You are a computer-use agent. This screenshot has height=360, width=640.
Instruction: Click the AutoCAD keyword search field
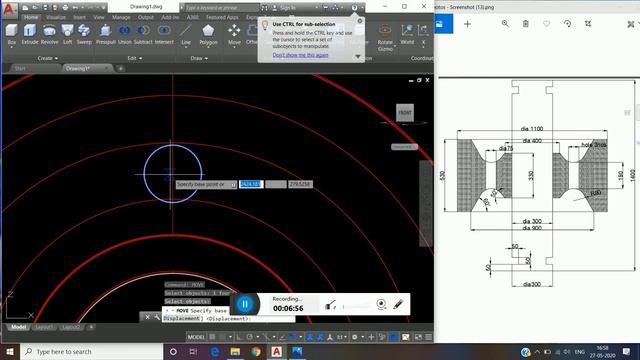[222, 7]
